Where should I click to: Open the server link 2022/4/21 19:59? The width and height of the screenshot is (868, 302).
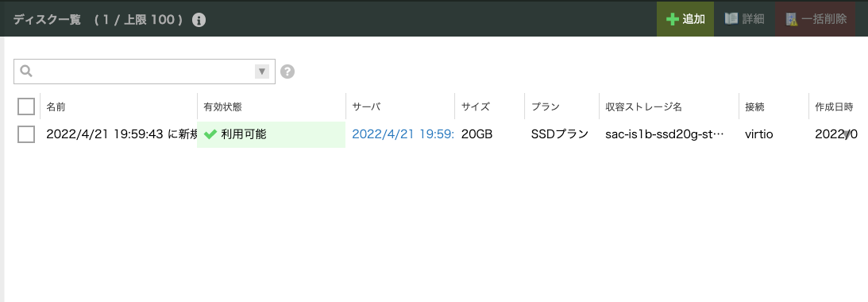(x=403, y=134)
